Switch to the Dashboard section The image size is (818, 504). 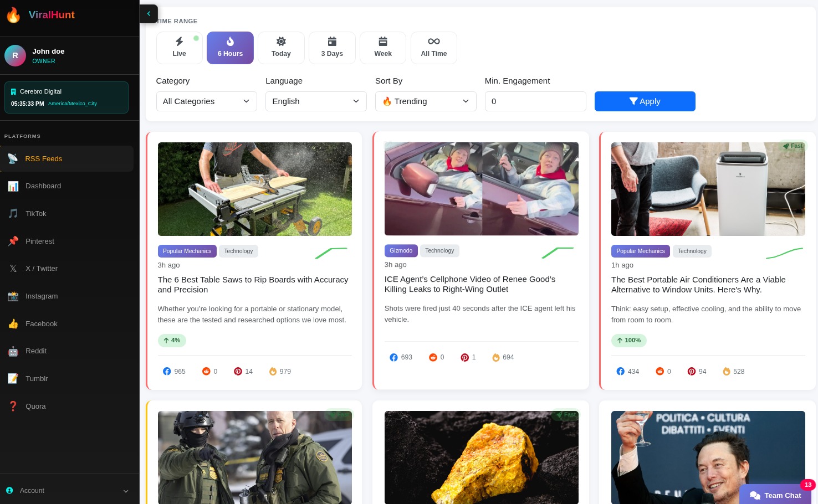(43, 186)
